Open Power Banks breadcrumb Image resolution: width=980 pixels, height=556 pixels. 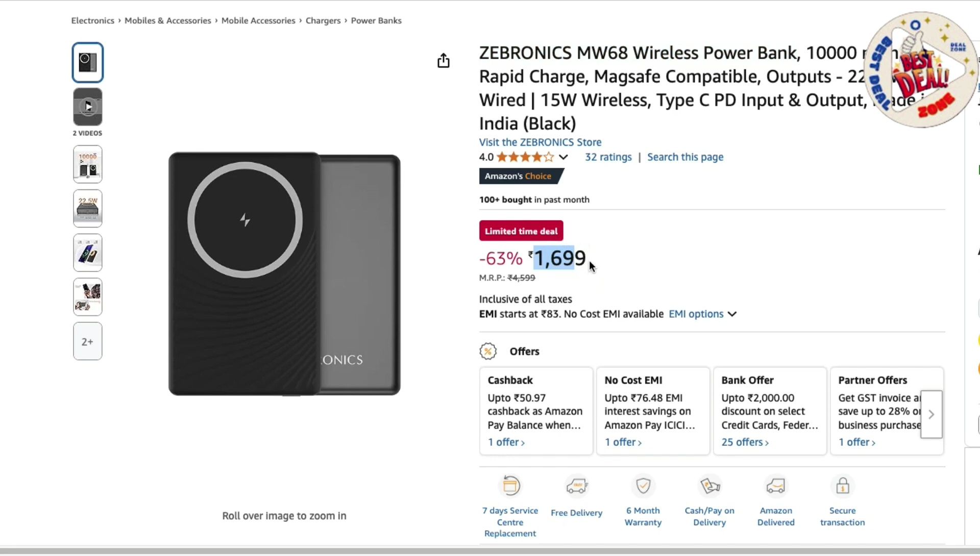[376, 20]
